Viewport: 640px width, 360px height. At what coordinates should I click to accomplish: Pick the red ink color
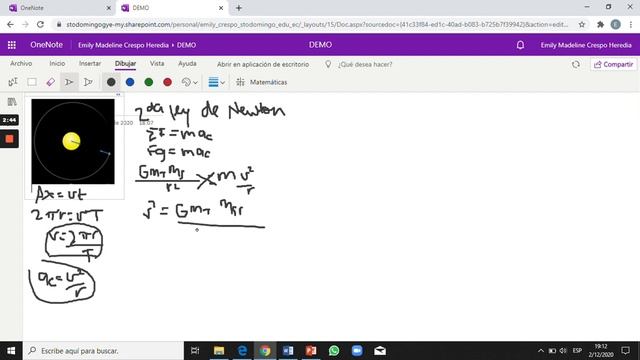point(167,82)
